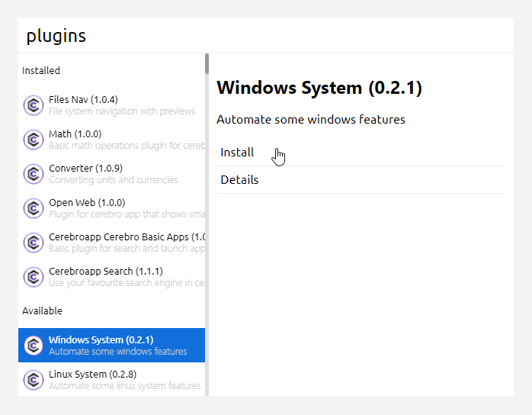
Task: Click the Math plugin icon
Action: point(34,140)
